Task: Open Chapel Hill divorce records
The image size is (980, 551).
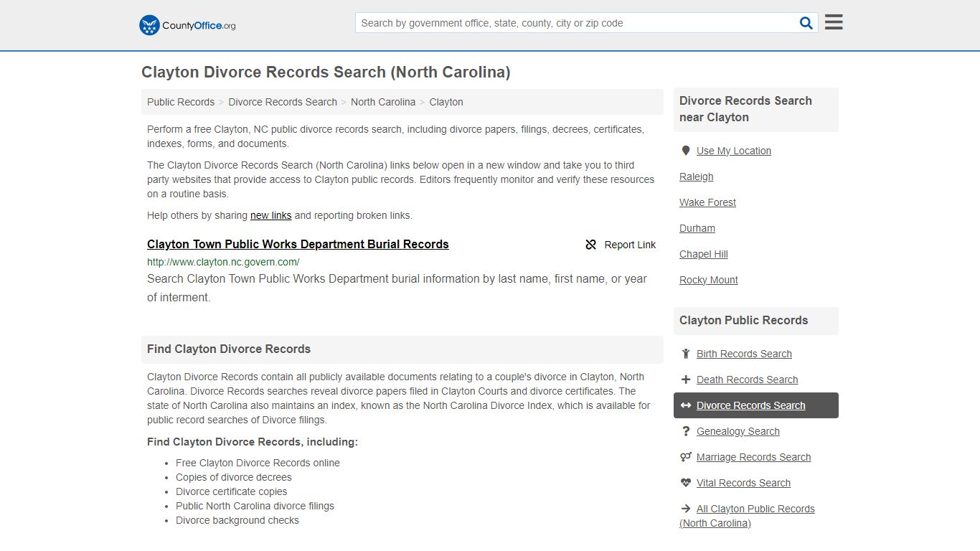Action: coord(704,254)
